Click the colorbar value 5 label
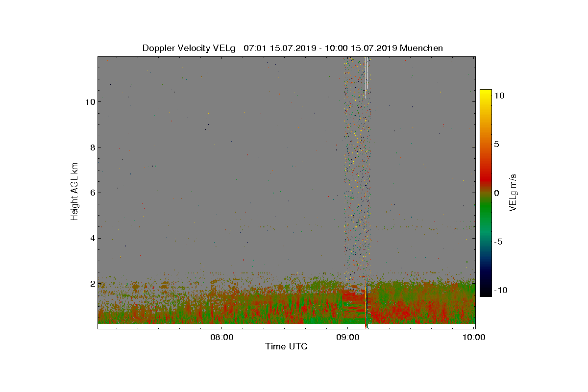This screenshot has width=588, height=392. (497, 145)
